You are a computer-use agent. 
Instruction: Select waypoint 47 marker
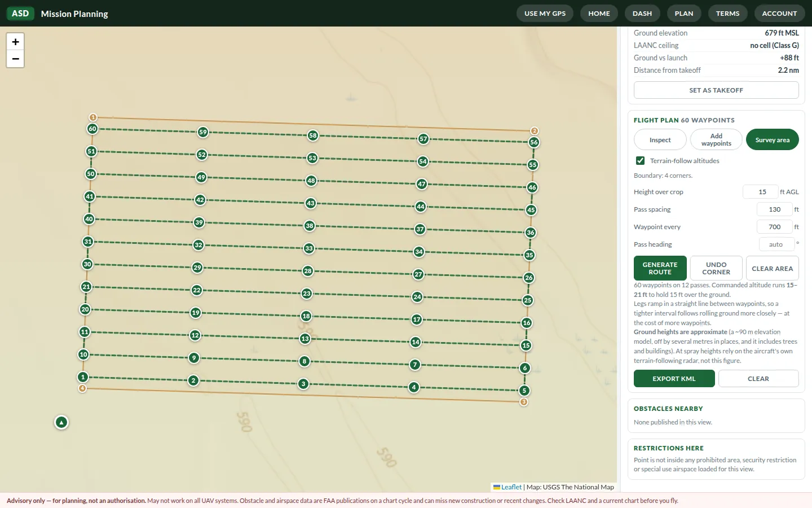[422, 184]
